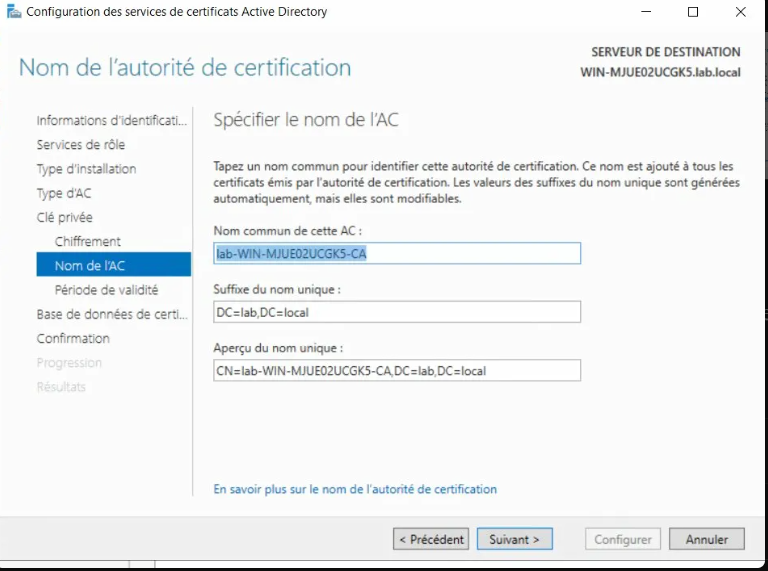Open the Clé privée step
This screenshot has width=768, height=571.
65,217
